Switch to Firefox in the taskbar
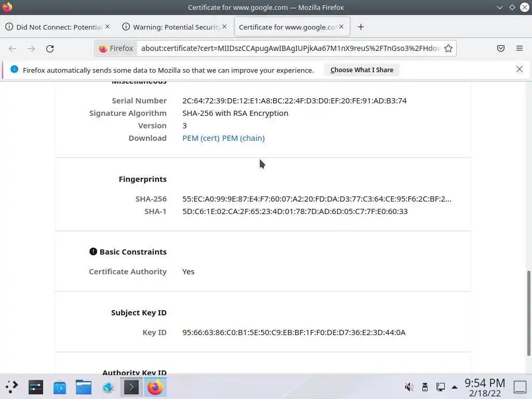Screen dimensions: 532x399 [x=155, y=387]
